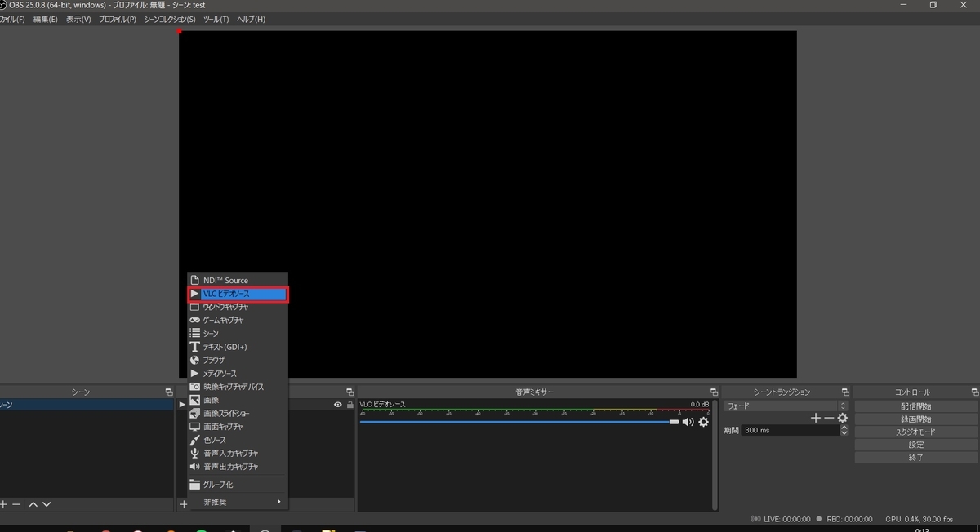980x532 pixels.
Task: Add a transition with the plus icon
Action: coord(815,418)
